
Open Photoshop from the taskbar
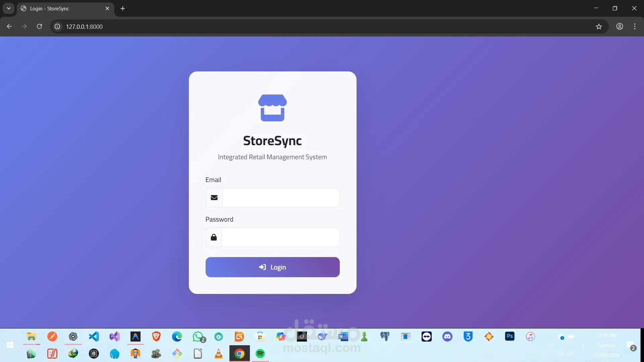(x=509, y=336)
